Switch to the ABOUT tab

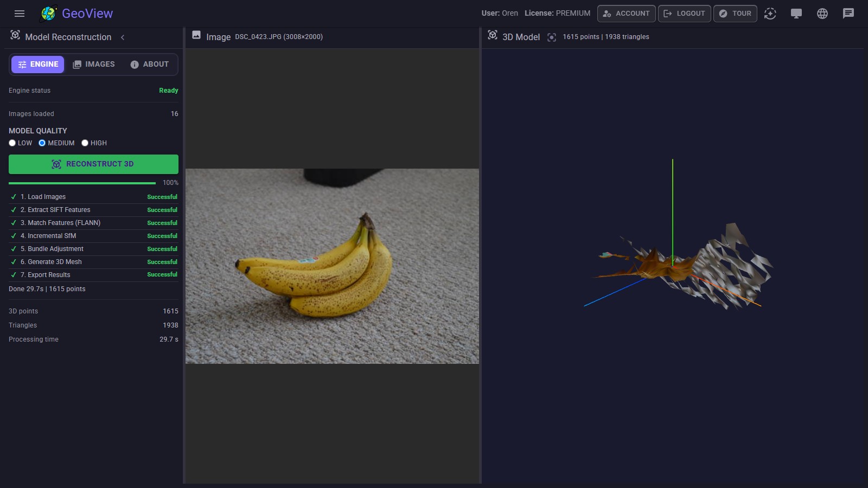point(150,65)
